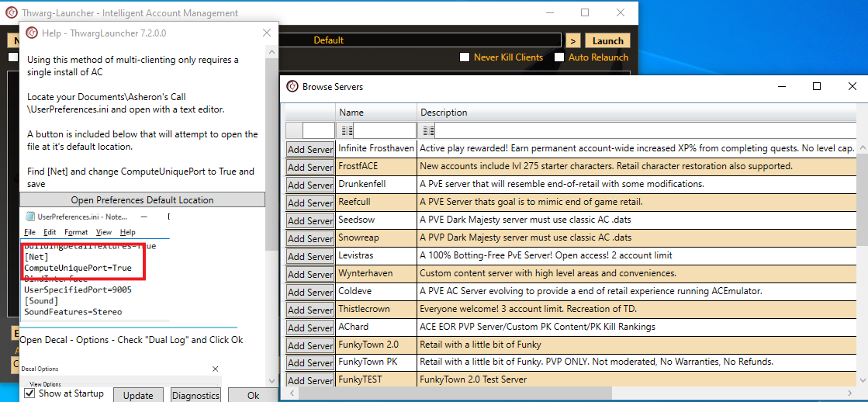
Task: Click the Browse Servers window logo icon
Action: click(x=292, y=87)
